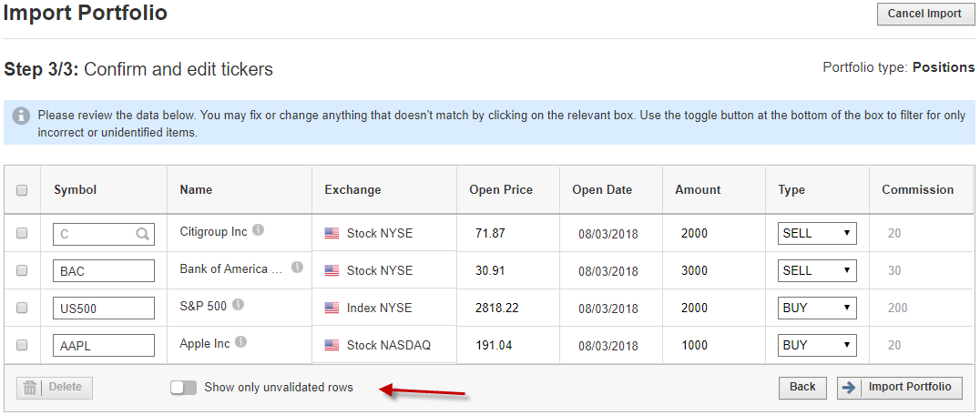
Task: Click the Back button
Action: click(x=802, y=387)
